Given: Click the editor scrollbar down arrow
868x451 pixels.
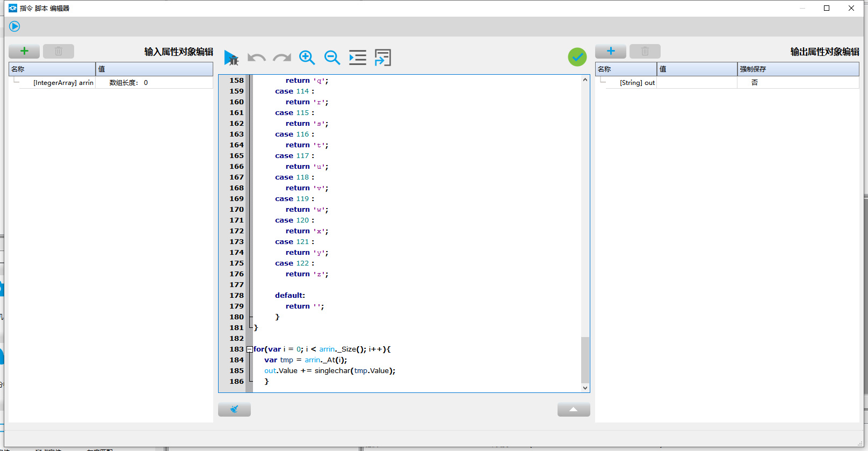Looking at the screenshot, I should click(585, 388).
